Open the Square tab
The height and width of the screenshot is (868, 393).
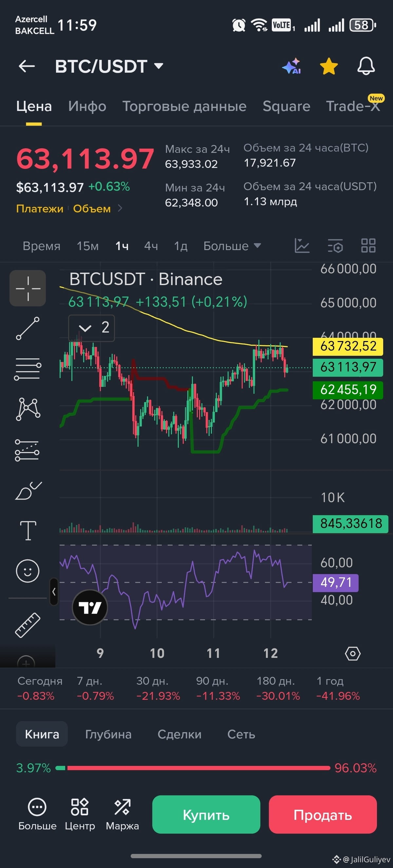pos(287,106)
